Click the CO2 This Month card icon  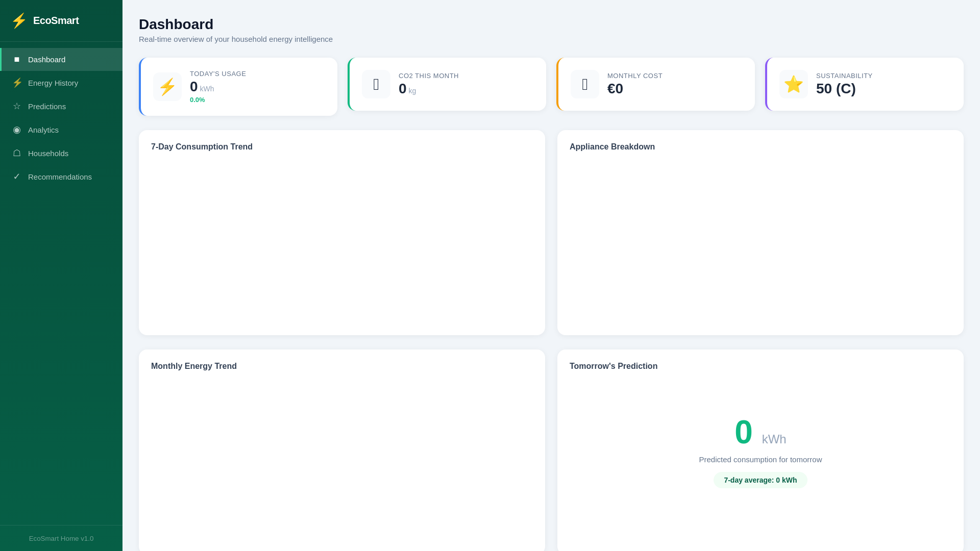coord(376,84)
